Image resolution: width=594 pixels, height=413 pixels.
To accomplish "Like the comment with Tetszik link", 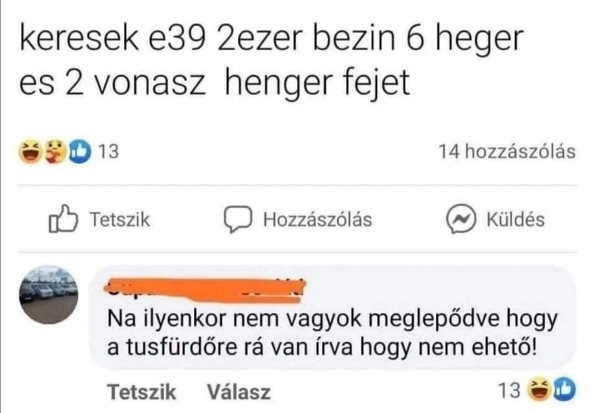I will pos(142,391).
